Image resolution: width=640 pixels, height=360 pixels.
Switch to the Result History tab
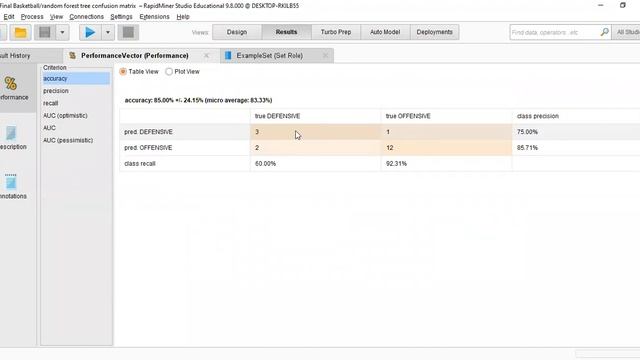click(31, 56)
